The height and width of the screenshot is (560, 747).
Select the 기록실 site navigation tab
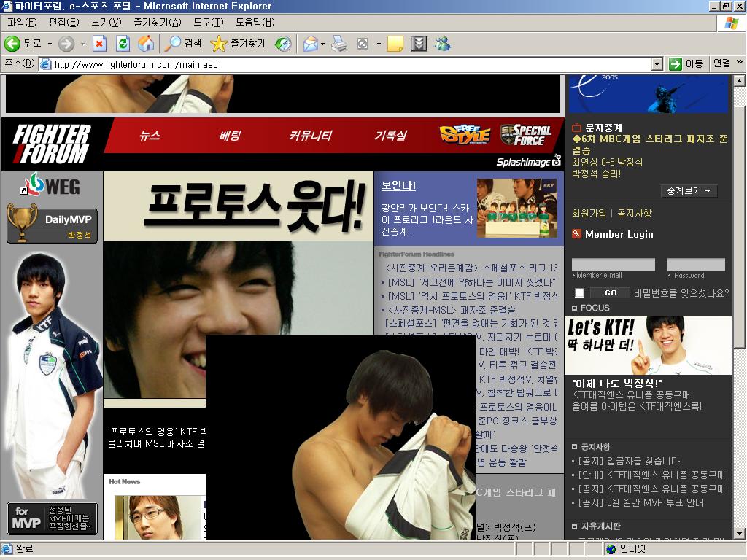coord(390,136)
